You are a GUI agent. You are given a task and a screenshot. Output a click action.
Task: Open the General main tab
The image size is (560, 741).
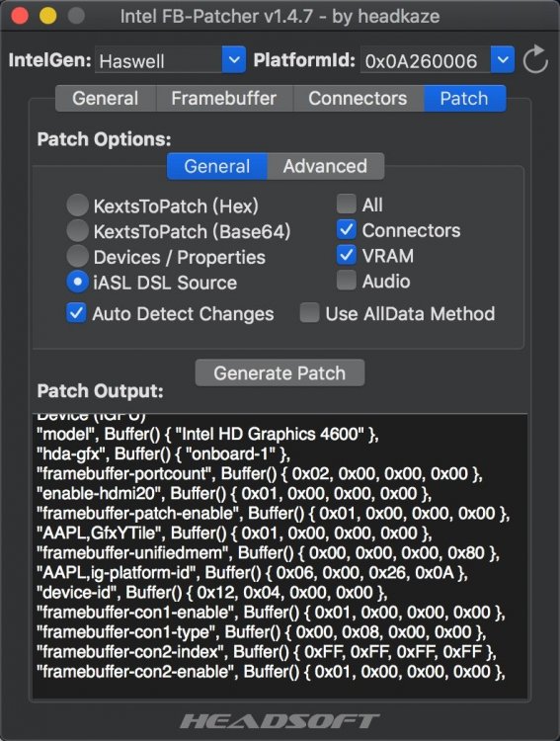point(106,98)
